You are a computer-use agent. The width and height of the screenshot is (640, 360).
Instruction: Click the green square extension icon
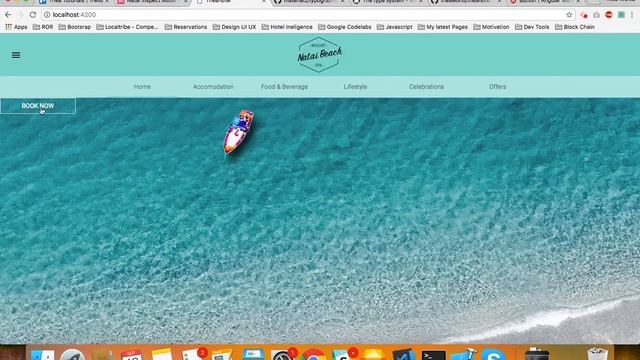621,15
